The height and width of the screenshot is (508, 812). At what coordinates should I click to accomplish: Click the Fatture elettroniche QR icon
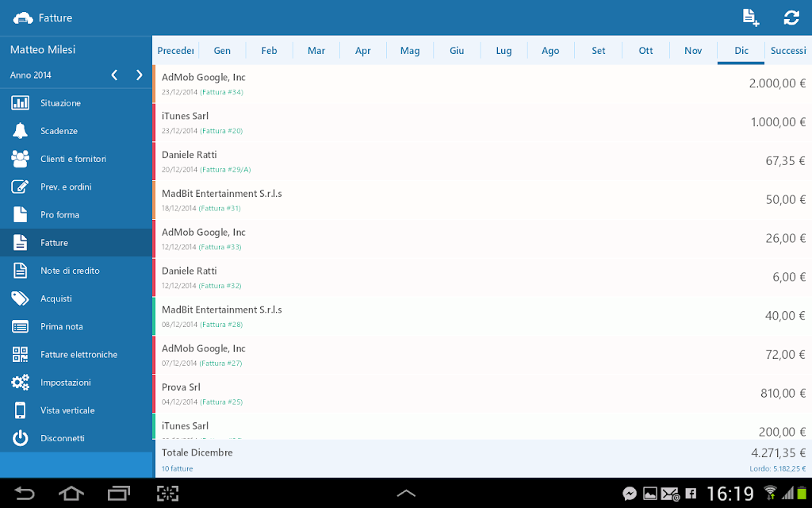20,355
